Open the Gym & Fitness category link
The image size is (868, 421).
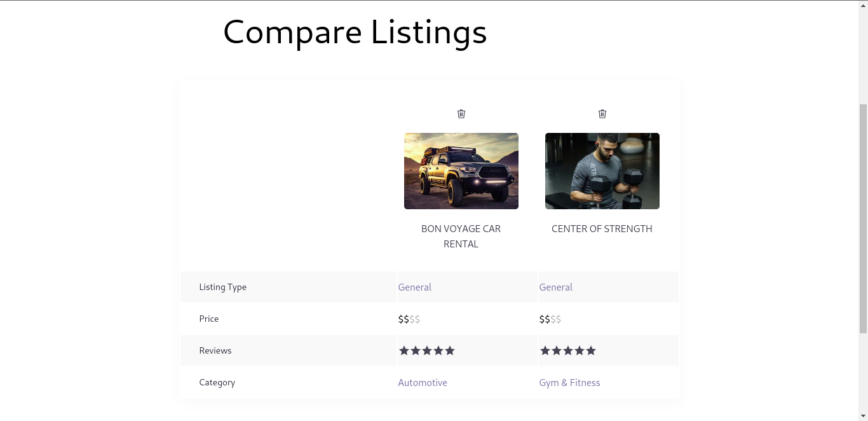pos(570,383)
